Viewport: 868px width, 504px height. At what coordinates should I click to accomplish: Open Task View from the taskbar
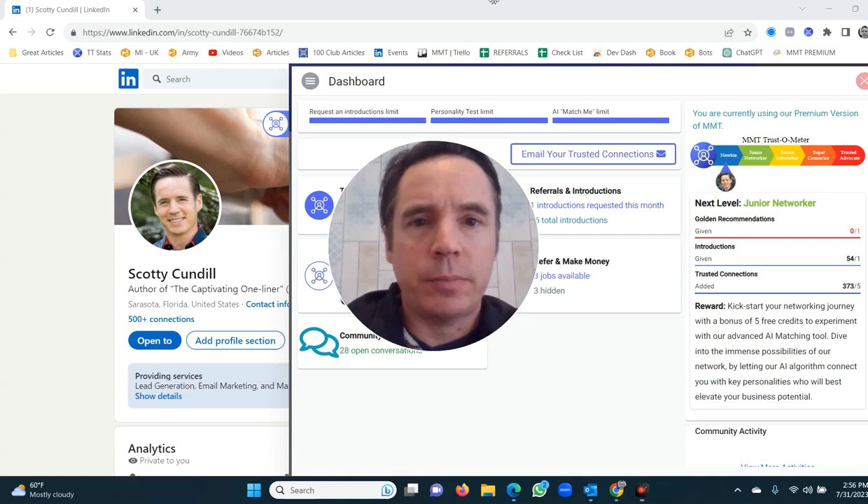(x=411, y=490)
